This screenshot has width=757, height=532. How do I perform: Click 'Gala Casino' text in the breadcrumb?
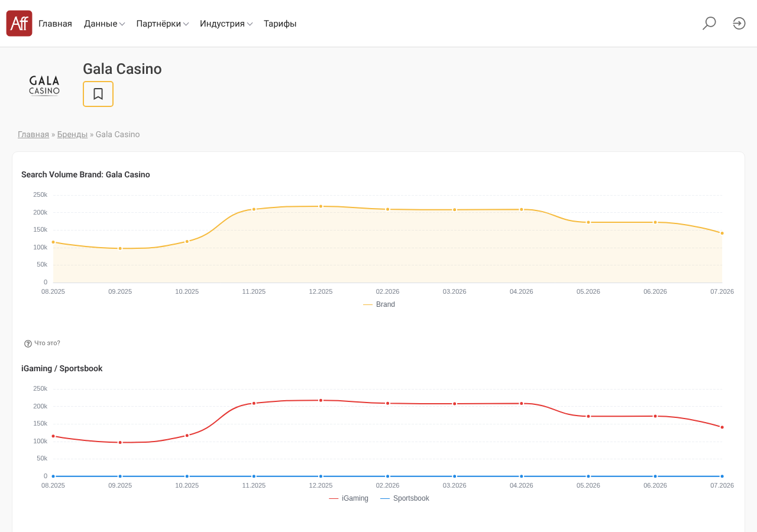pos(118,134)
